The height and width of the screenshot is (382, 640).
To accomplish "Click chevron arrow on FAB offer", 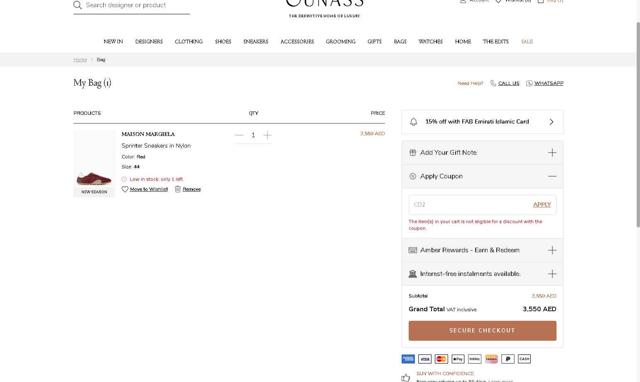I will pyautogui.click(x=551, y=122).
